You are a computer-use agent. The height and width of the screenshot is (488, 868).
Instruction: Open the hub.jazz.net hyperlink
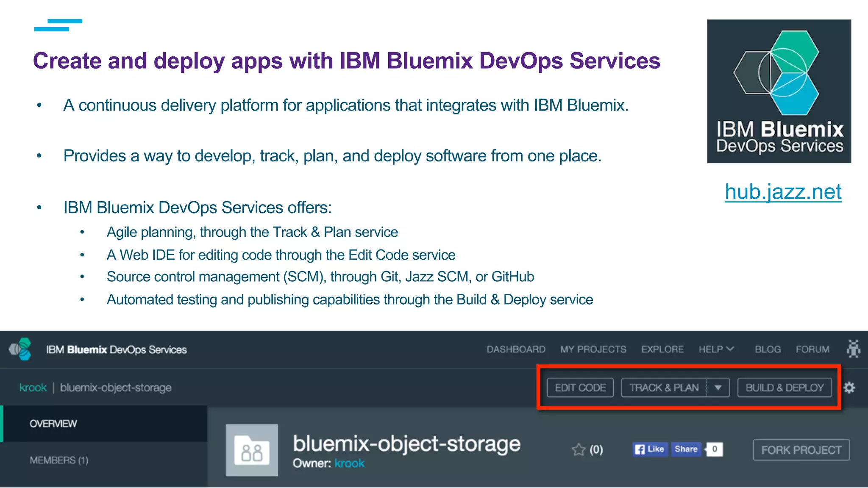(x=783, y=192)
